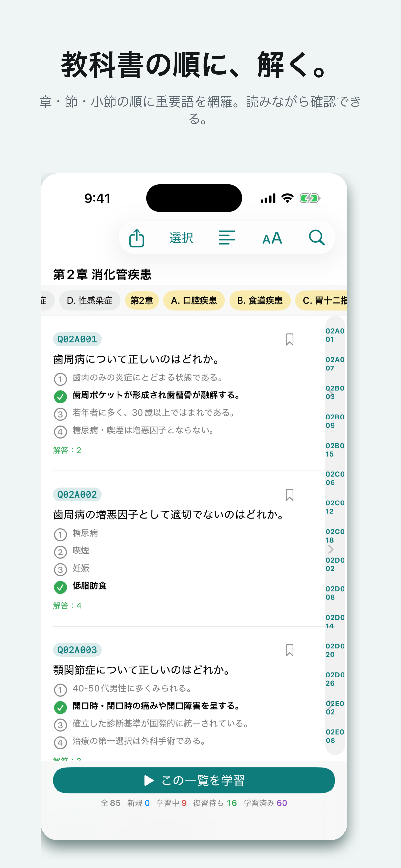The image size is (401, 868).
Task: Tap the 第2章 消化管疾患 chapter heading
Action: point(102,274)
